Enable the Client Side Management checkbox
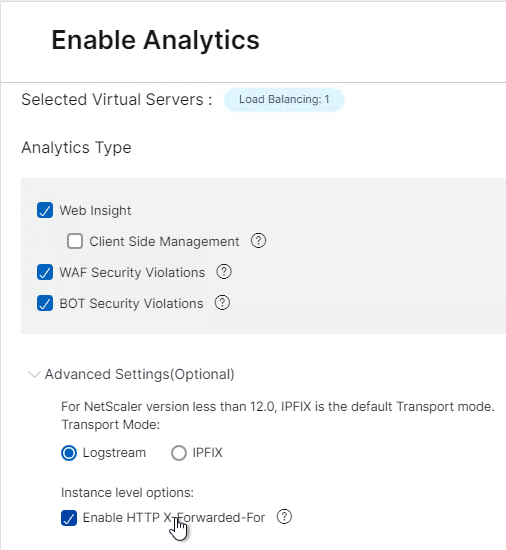The width and height of the screenshot is (506, 550). [x=75, y=241]
